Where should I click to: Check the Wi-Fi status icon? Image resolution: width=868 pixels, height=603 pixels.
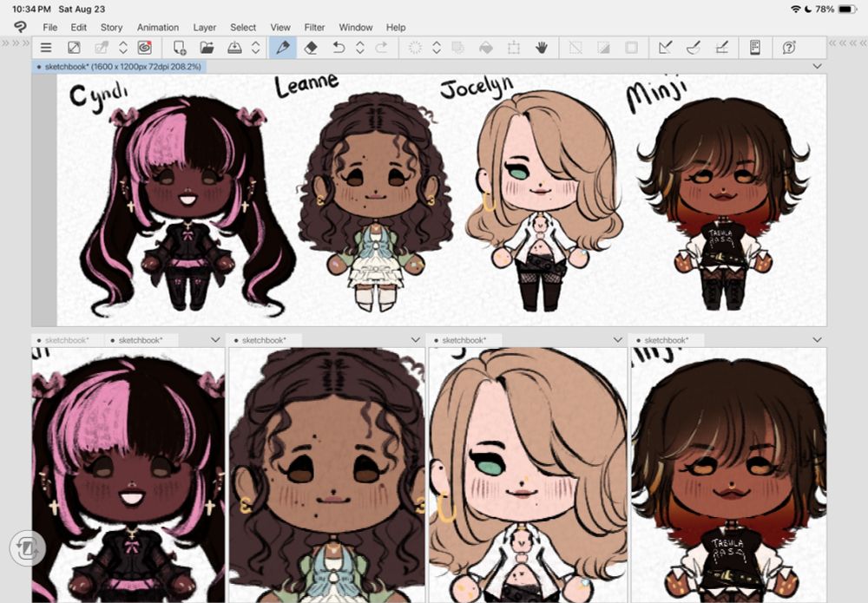coord(796,9)
